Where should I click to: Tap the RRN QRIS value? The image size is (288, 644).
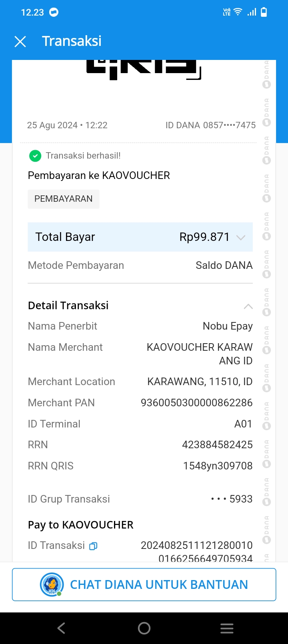[x=218, y=466]
